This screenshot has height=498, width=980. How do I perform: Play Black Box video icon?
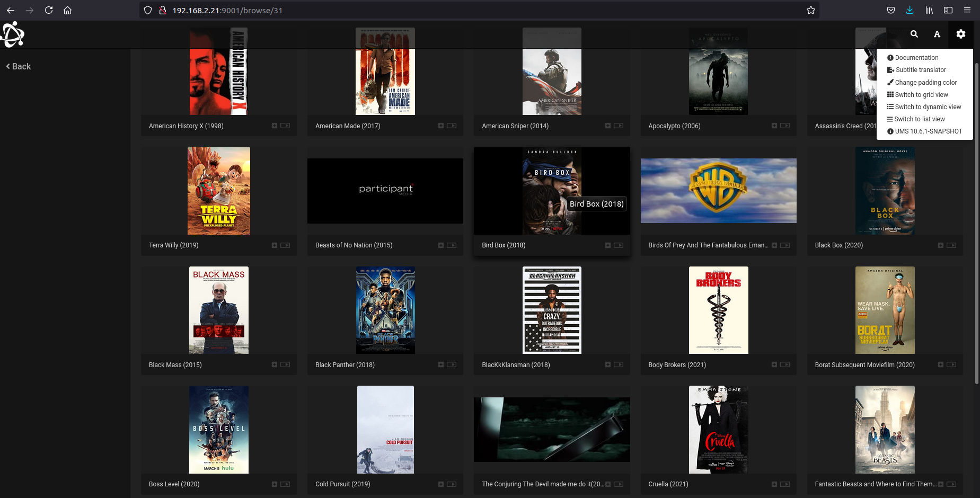(x=951, y=245)
